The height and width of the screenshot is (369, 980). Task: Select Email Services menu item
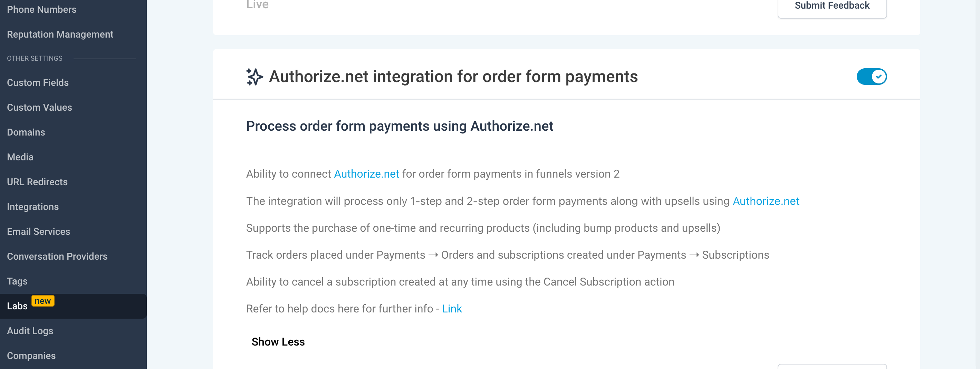(x=38, y=231)
